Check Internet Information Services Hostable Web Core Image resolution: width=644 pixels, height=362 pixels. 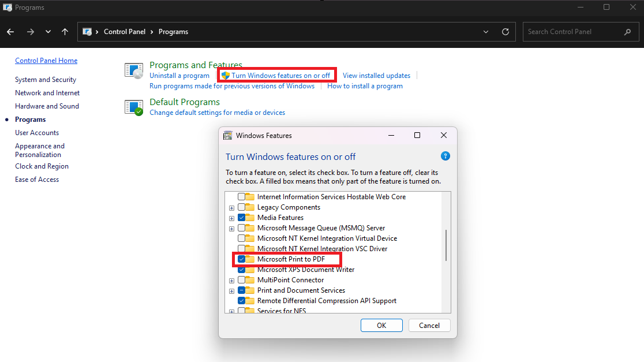tap(241, 197)
